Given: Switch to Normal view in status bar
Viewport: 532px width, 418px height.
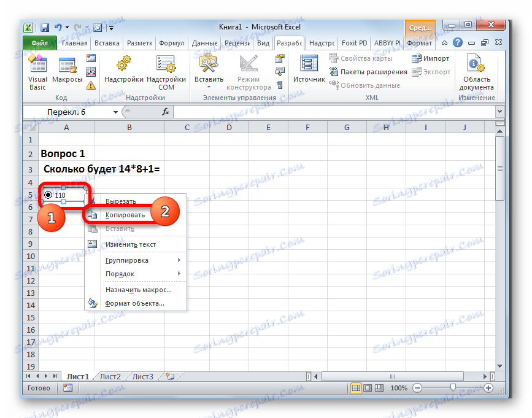Looking at the screenshot, I should coord(356,388).
